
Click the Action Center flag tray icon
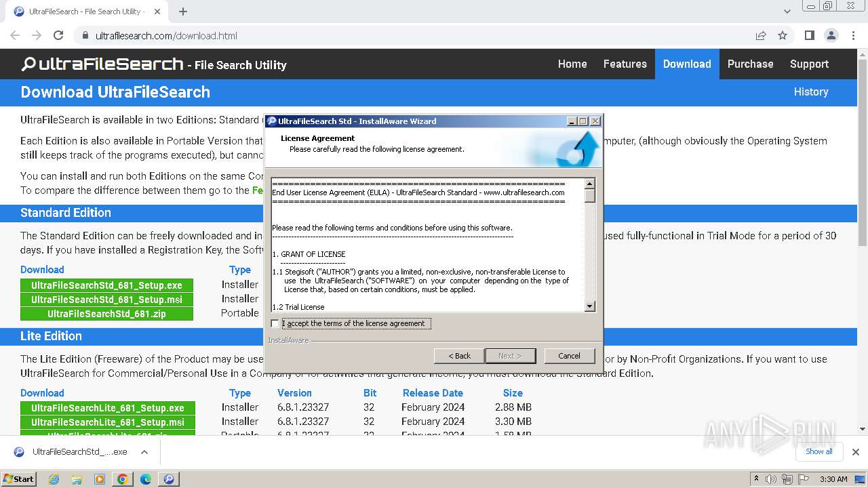tap(803, 479)
